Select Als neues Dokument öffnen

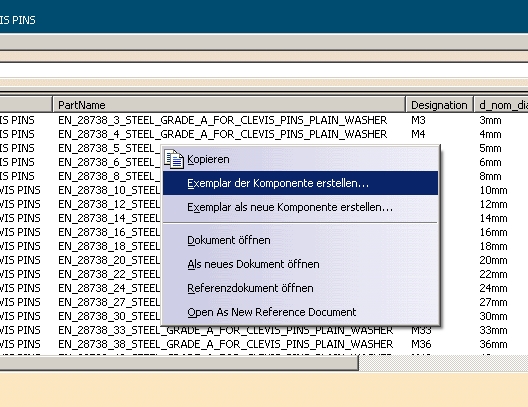coord(300,264)
